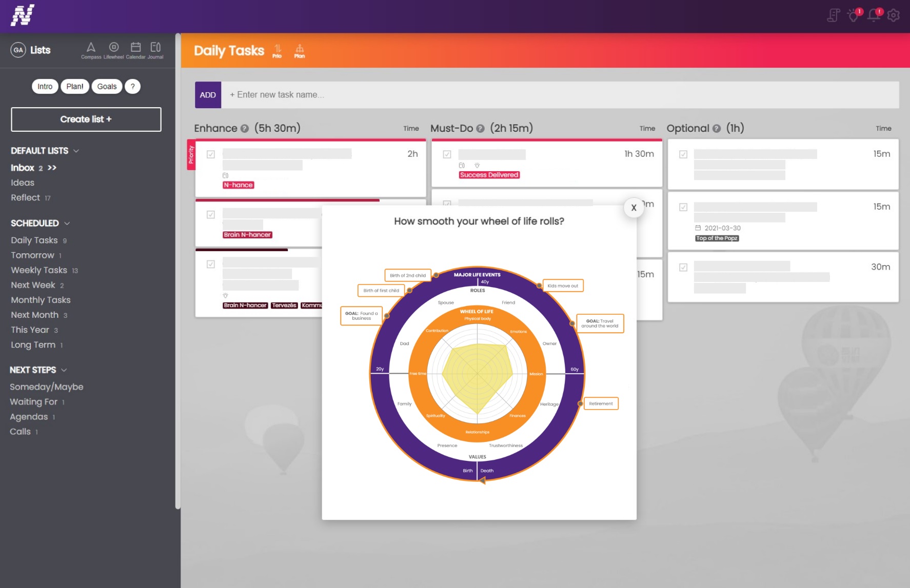This screenshot has height=588, width=910.
Task: Click the Prio sort icon
Action: click(x=277, y=51)
